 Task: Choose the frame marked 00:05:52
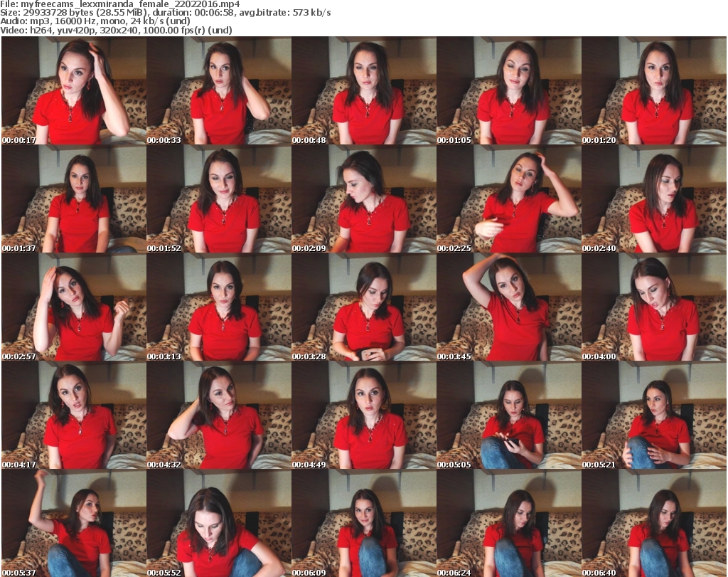click(x=219, y=523)
